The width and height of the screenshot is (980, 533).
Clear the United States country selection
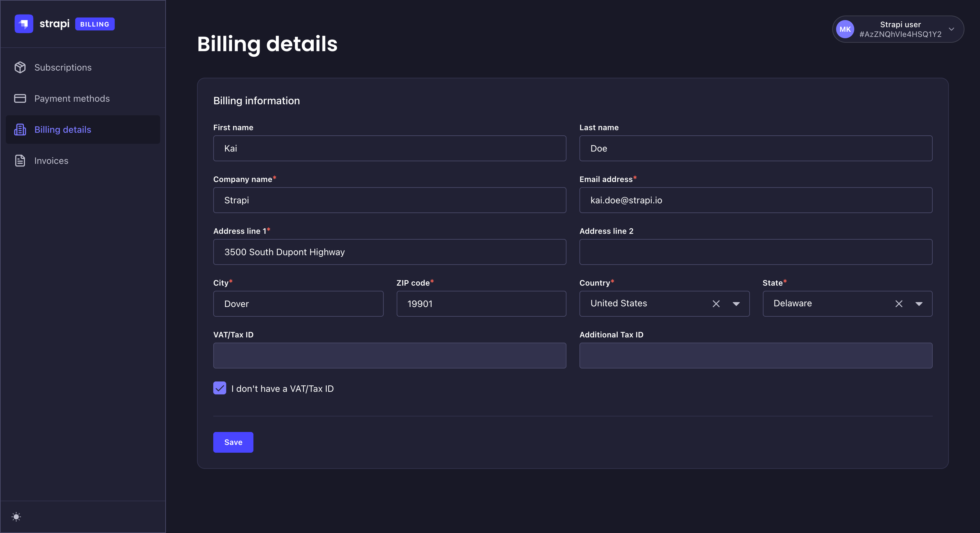[716, 304]
